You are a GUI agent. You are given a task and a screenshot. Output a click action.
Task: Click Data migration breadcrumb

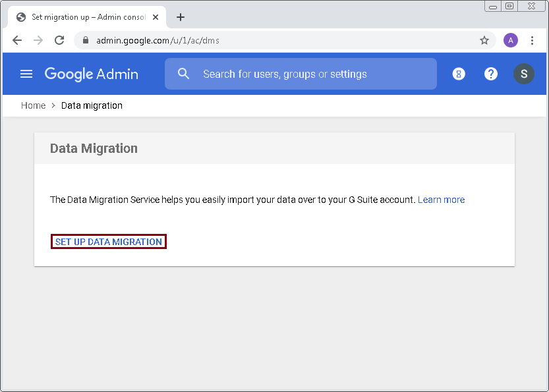(x=92, y=105)
